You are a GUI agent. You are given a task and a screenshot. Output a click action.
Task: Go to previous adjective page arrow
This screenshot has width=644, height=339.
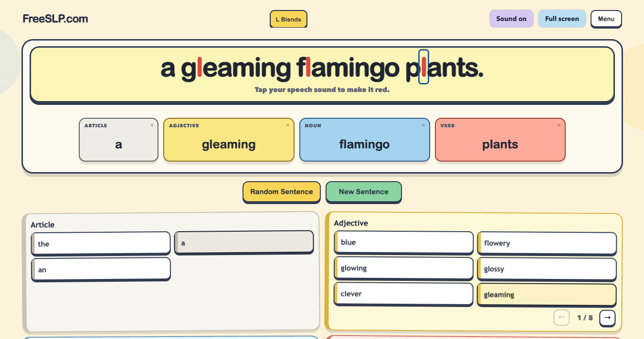point(562,318)
